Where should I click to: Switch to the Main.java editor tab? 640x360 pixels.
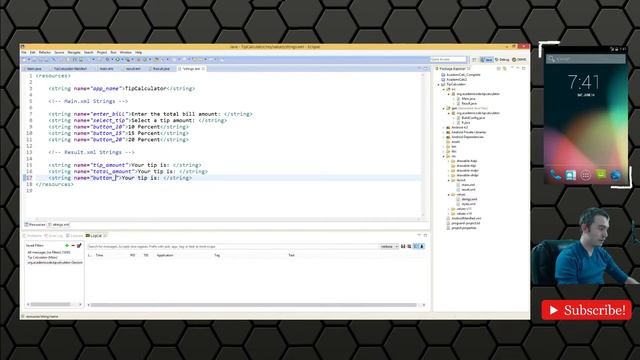point(34,69)
